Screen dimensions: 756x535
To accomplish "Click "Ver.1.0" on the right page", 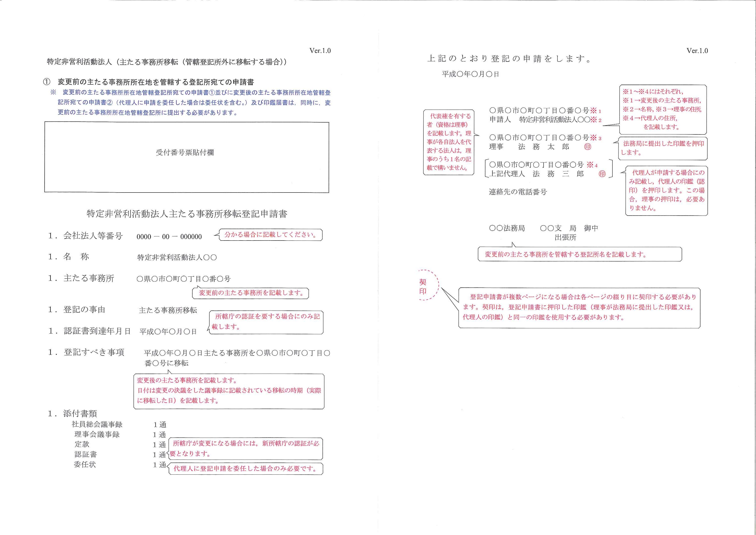I will tap(697, 51).
